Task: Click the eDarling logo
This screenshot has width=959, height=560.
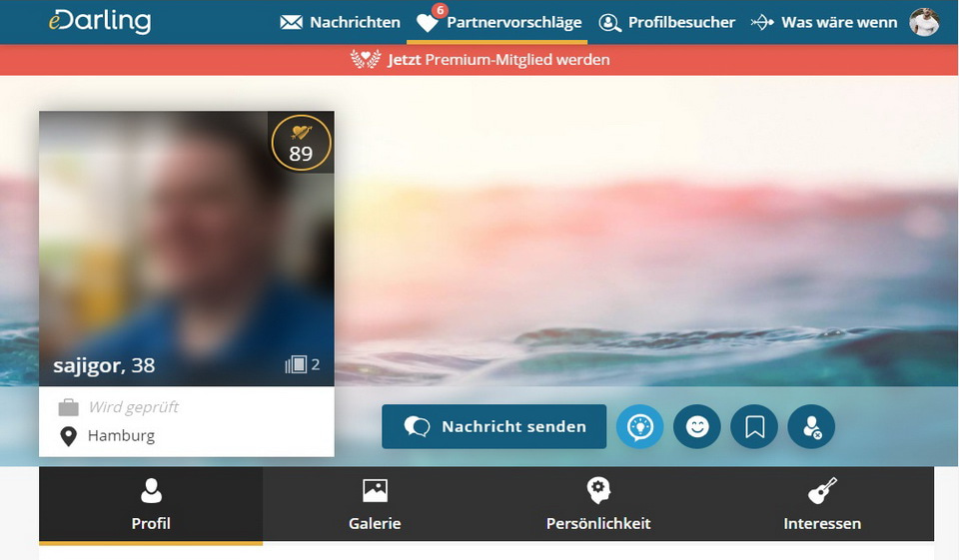Action: 100,21
